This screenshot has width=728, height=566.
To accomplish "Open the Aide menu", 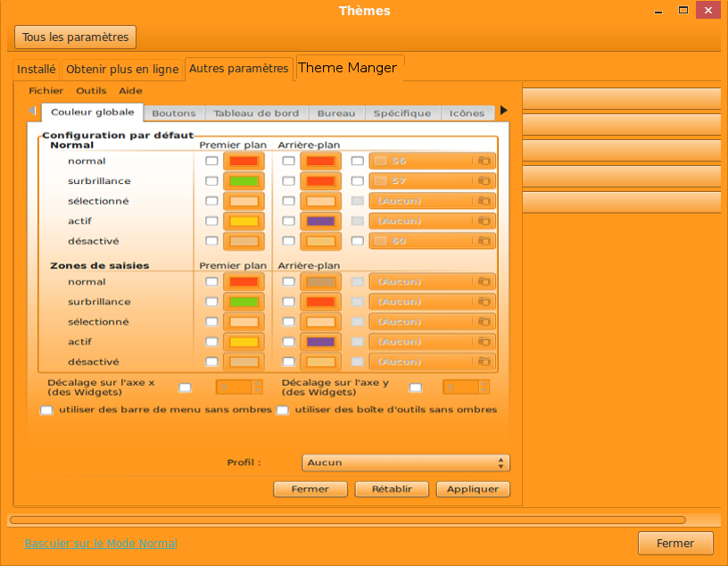I will pos(130,91).
